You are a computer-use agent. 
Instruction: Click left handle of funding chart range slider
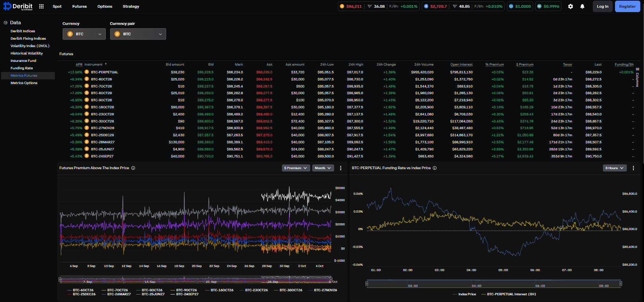[367, 284]
